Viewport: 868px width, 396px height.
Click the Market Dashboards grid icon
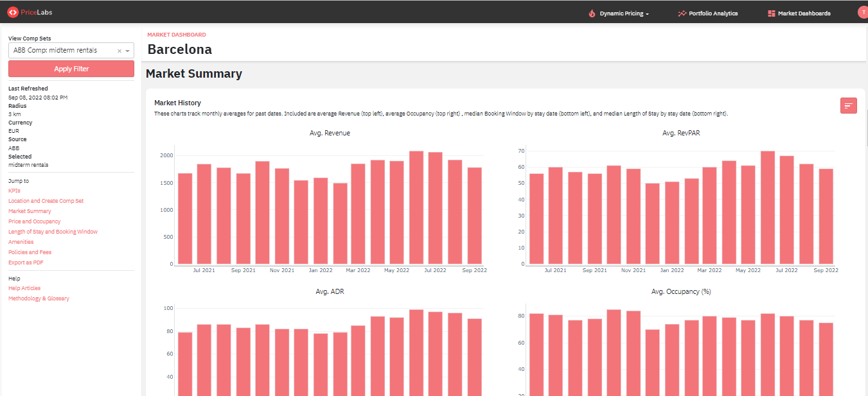point(771,13)
